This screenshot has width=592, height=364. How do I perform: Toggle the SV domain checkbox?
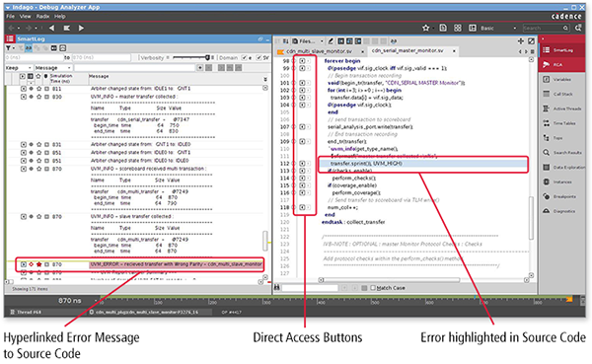tap(259, 58)
